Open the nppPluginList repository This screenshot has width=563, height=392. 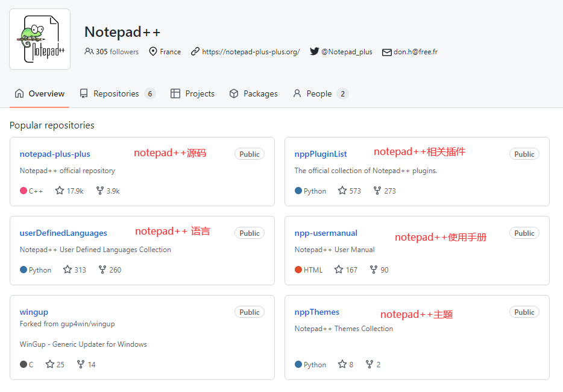pos(321,154)
